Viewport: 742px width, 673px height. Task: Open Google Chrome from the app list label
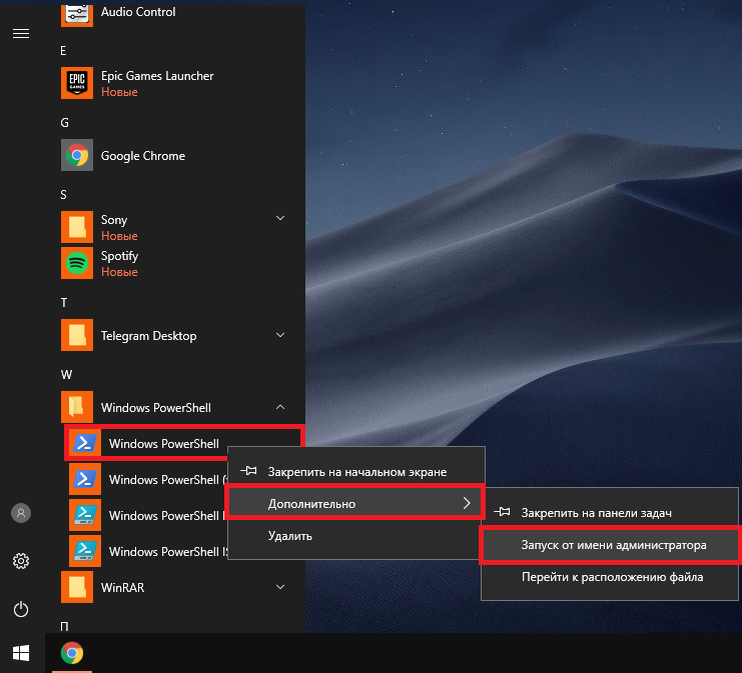click(x=143, y=156)
